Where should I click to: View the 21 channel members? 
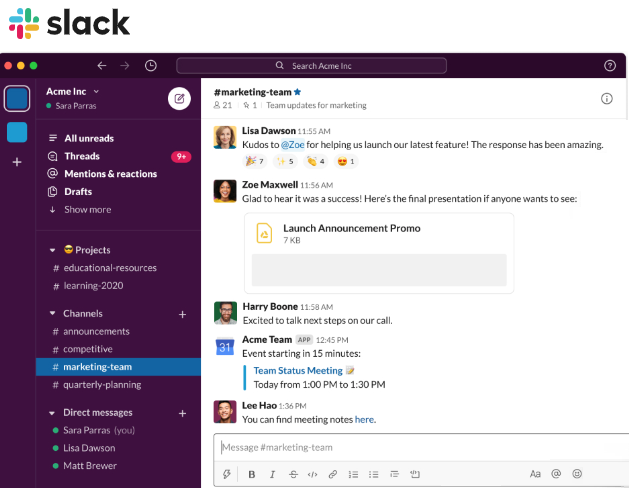(x=223, y=105)
